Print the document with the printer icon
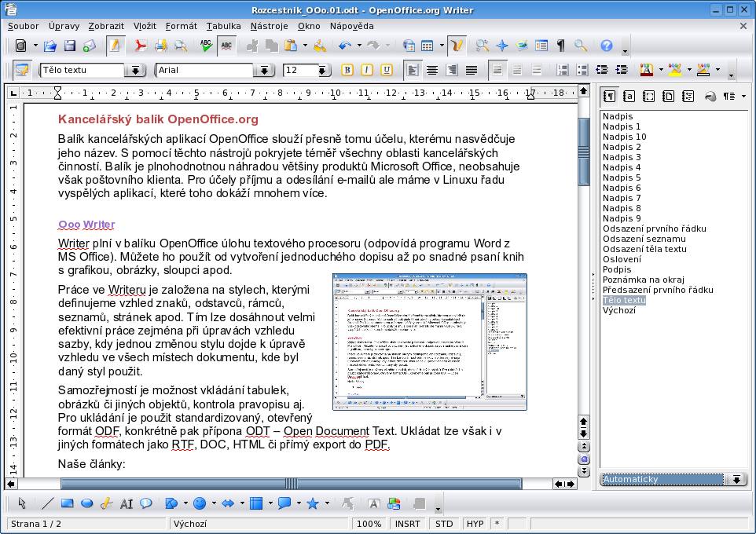The image size is (756, 534). [x=160, y=46]
